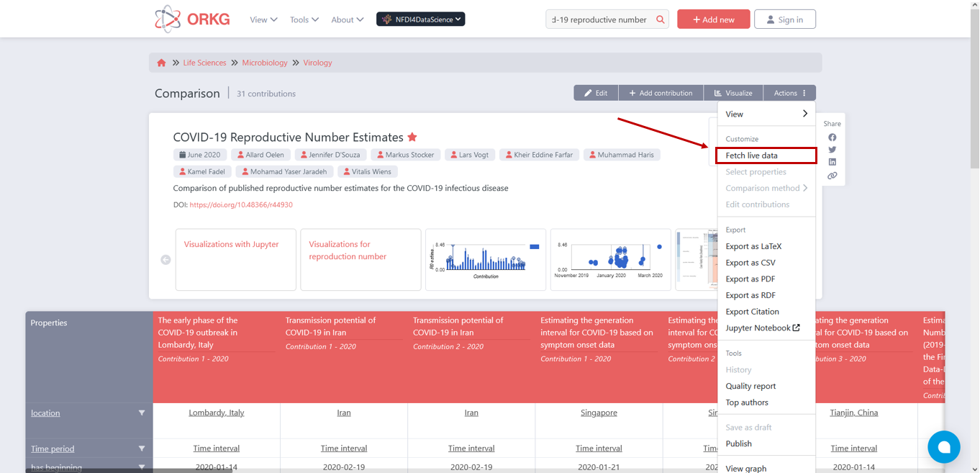Open the Tools navbar dropdown
Image resolution: width=980 pixels, height=473 pixels.
pos(304,19)
